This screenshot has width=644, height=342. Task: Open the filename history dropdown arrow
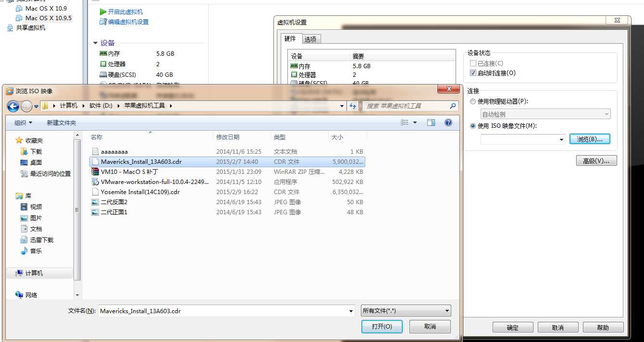[x=351, y=311]
